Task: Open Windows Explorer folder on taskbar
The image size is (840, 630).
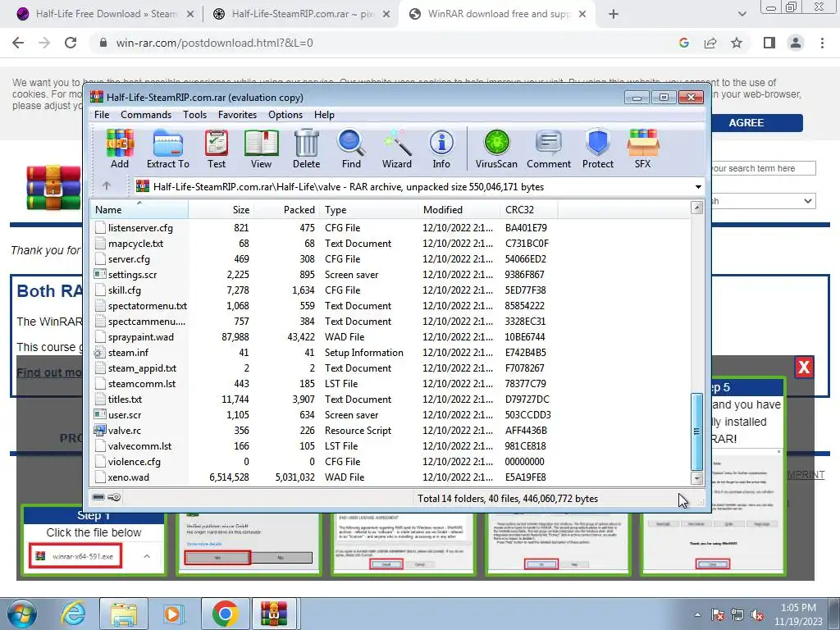Action: pyautogui.click(x=124, y=614)
